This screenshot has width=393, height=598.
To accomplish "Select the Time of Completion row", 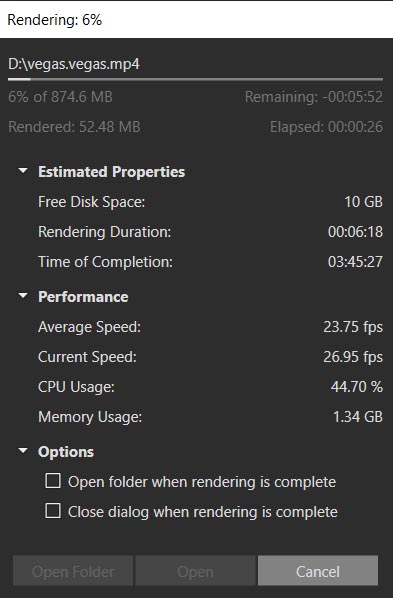I will coord(210,262).
